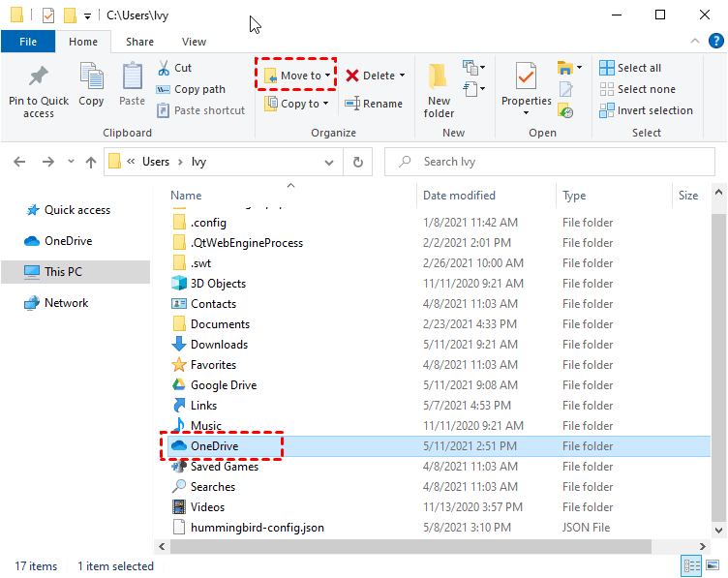The height and width of the screenshot is (578, 728).
Task: Select OneDrive in the navigation pane
Action: click(x=58, y=241)
